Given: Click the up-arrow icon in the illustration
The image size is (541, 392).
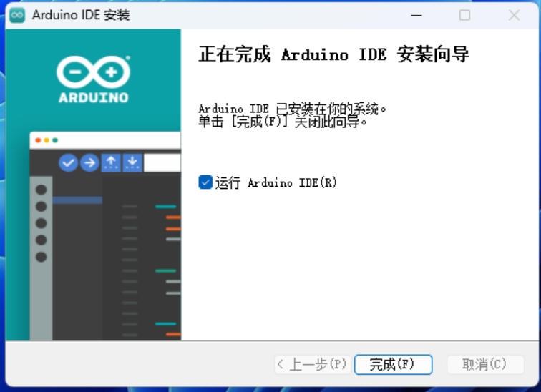Looking at the screenshot, I should click(x=111, y=163).
